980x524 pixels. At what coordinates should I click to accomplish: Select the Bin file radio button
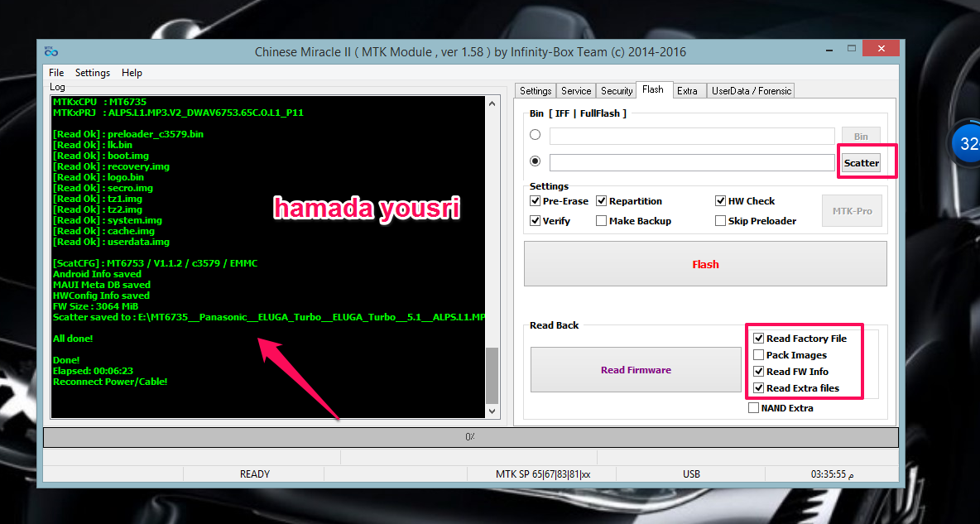(535, 134)
